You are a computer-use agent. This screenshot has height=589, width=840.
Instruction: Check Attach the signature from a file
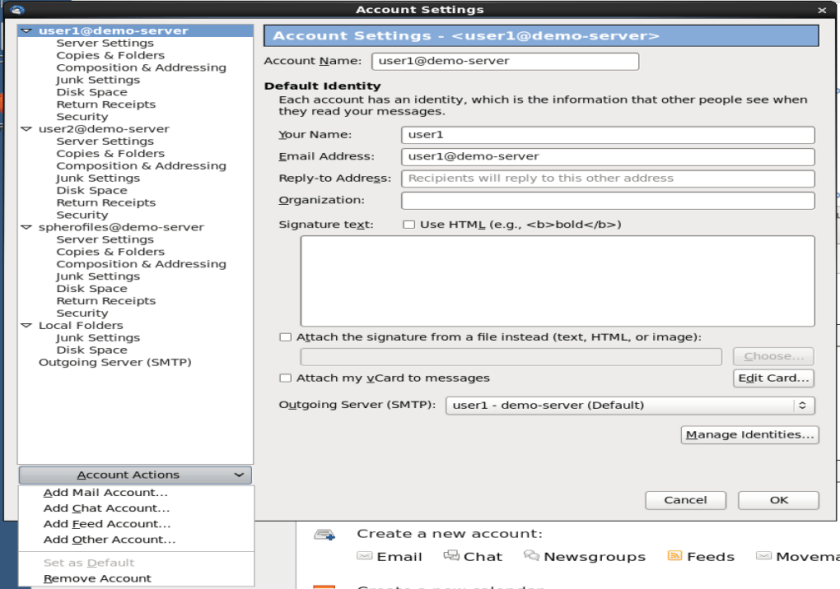(286, 338)
